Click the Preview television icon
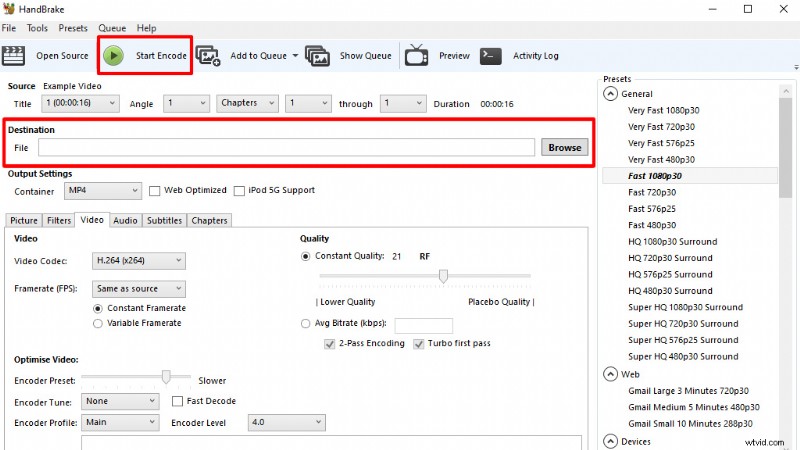This screenshot has width=800, height=450. pos(416,55)
